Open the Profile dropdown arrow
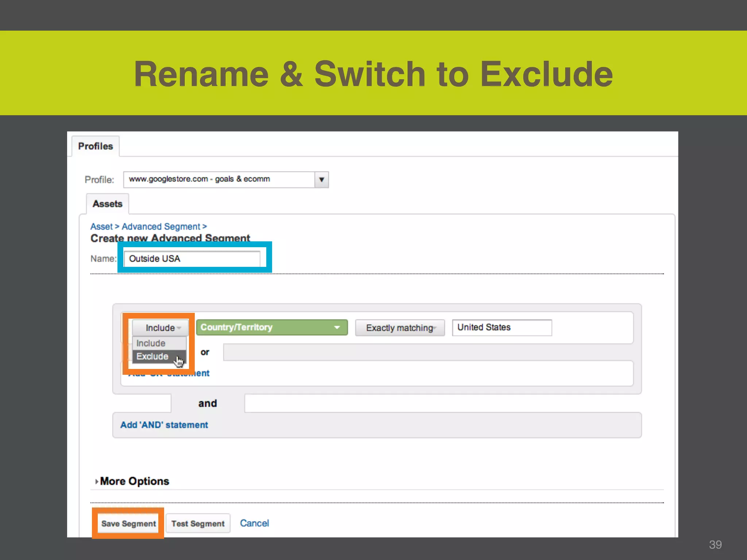747x560 pixels. (x=321, y=179)
